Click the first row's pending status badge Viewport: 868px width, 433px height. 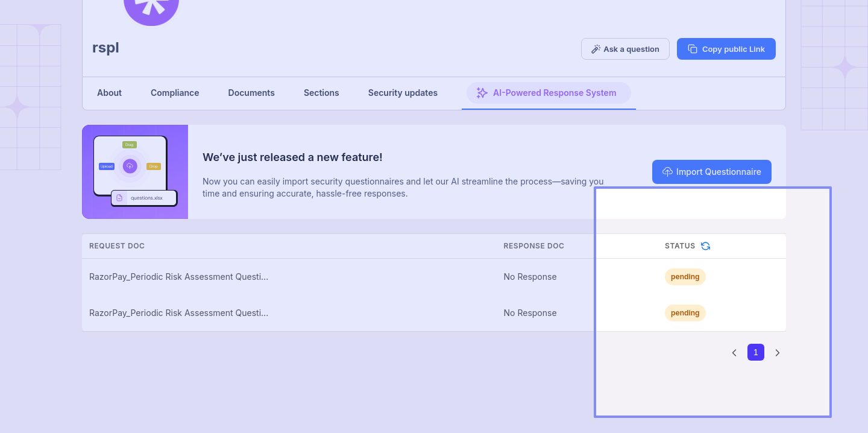click(685, 277)
